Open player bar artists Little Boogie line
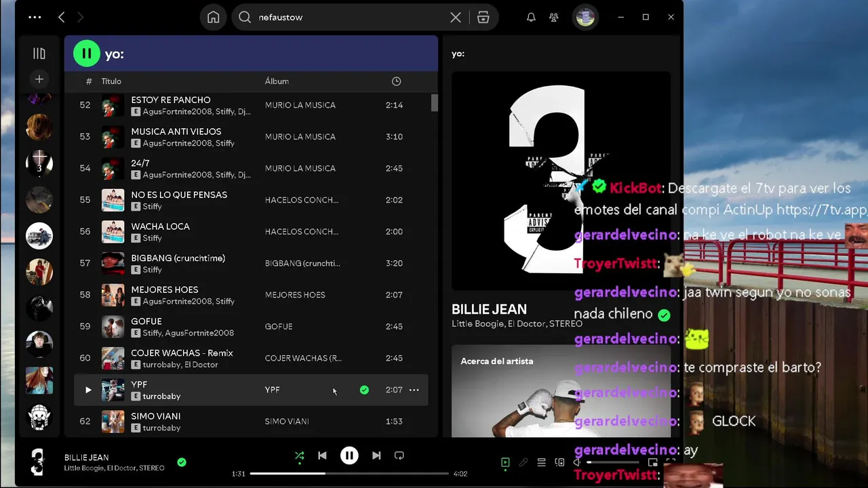Screen dimensions: 868x488 114,468
